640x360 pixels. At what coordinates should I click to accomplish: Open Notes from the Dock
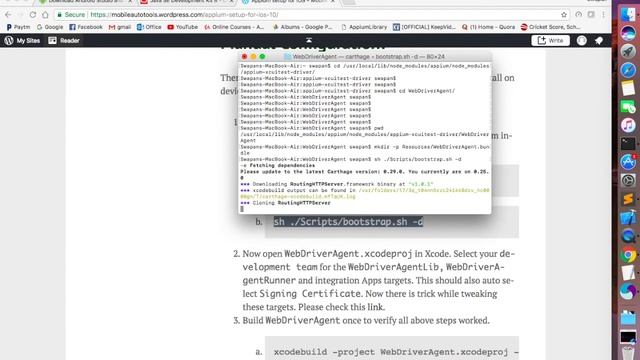click(x=628, y=88)
